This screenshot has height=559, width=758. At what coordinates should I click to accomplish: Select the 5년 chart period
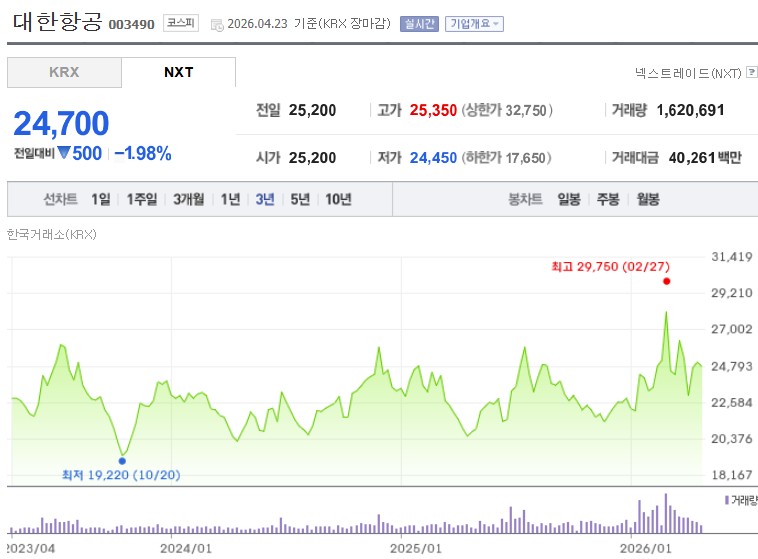(x=300, y=199)
